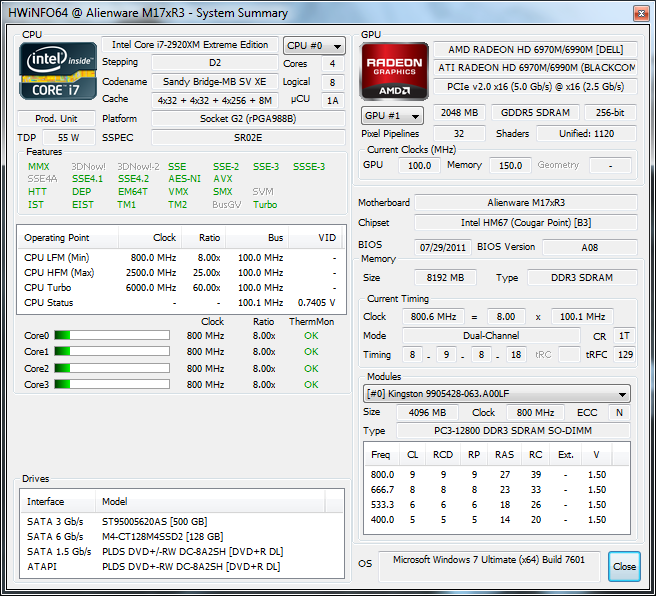The height and width of the screenshot is (596, 656).
Task: Click the AMD RADEON HD 6970M/6990M [DELL] field
Action: 536,50
